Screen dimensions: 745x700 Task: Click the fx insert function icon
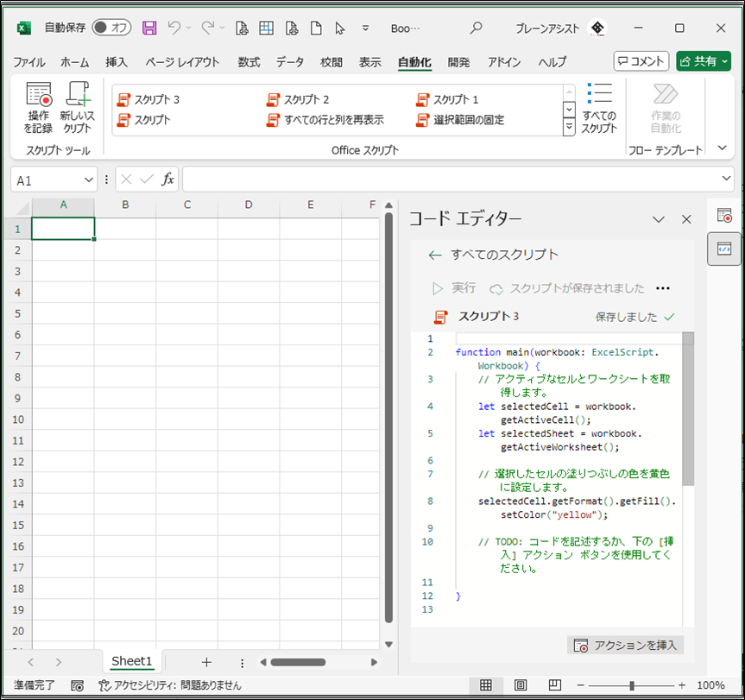(167, 179)
